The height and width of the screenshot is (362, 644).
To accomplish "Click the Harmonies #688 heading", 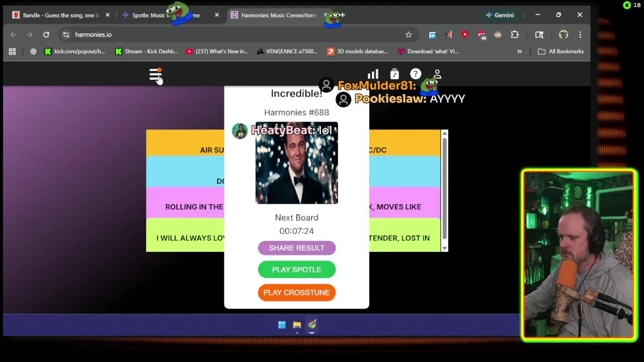I will 296,113.
